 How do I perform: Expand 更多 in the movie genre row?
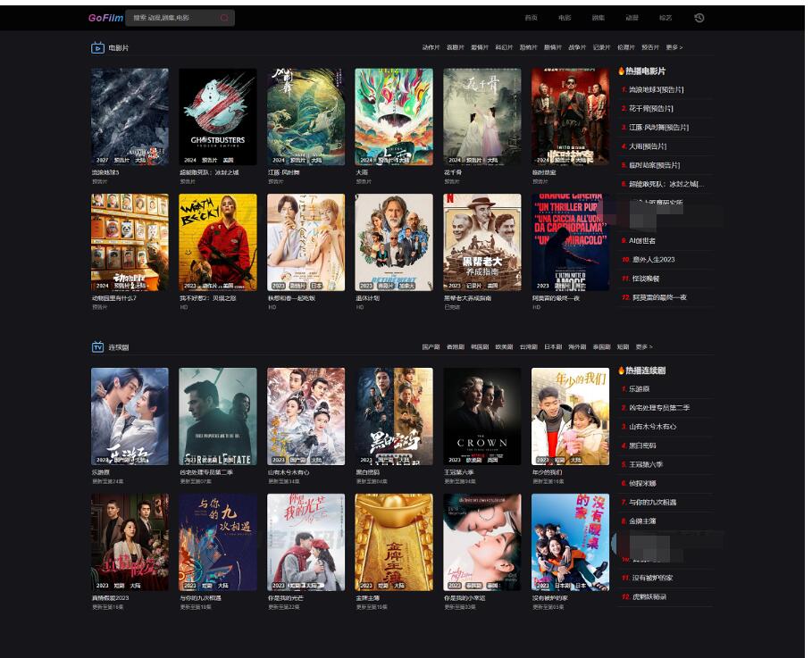[674, 48]
